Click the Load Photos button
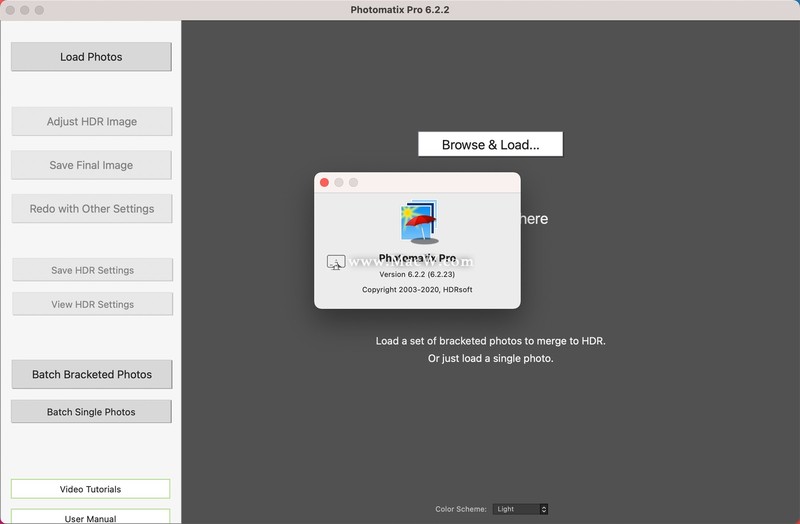 pyautogui.click(x=91, y=57)
